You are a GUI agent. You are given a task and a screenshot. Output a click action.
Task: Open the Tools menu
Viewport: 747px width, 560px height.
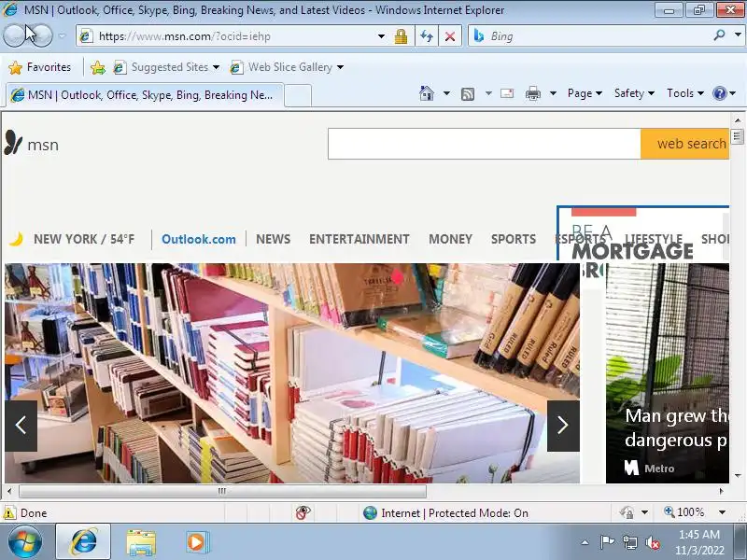pyautogui.click(x=685, y=93)
